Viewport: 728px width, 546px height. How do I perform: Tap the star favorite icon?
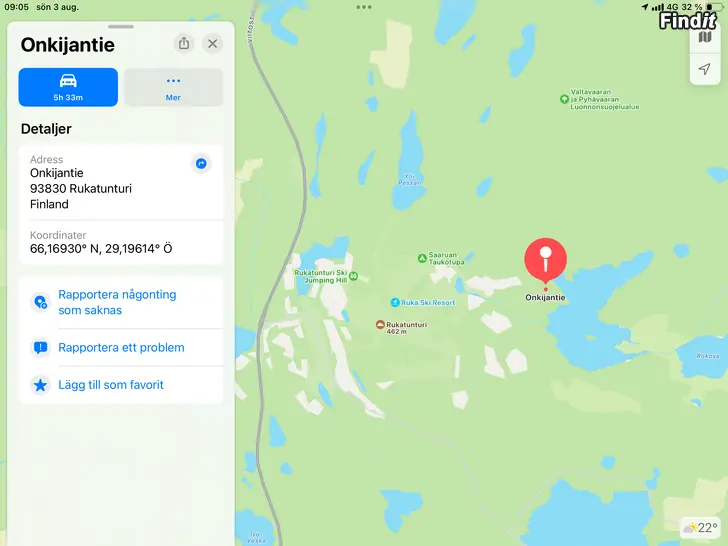40,385
